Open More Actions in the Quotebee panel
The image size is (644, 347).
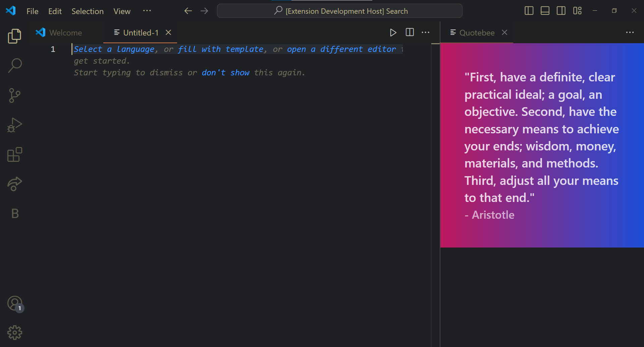[x=630, y=32]
